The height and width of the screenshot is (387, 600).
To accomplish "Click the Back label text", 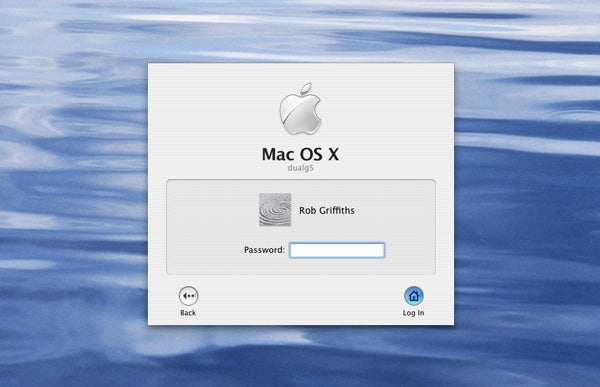I will coord(188,313).
